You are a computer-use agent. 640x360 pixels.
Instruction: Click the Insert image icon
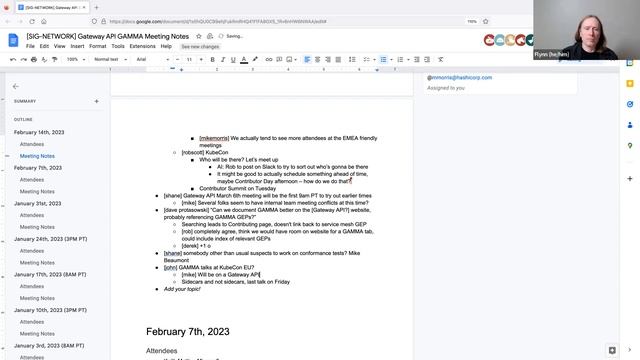coord(289,60)
